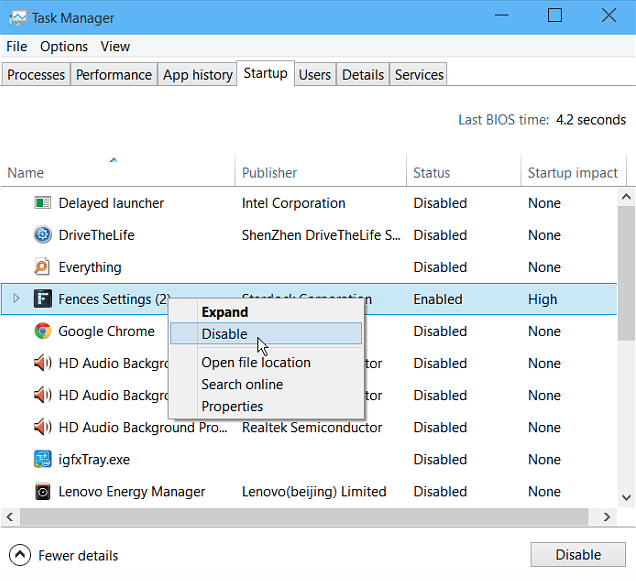Viewport: 636px width, 581px height.
Task: Select the Delayed launcher row name
Action: click(x=111, y=203)
